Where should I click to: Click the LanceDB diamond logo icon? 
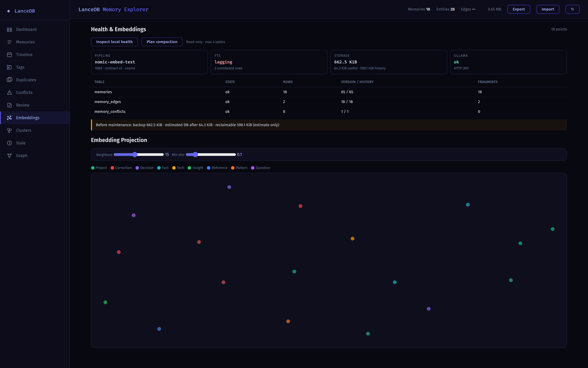[8, 11]
